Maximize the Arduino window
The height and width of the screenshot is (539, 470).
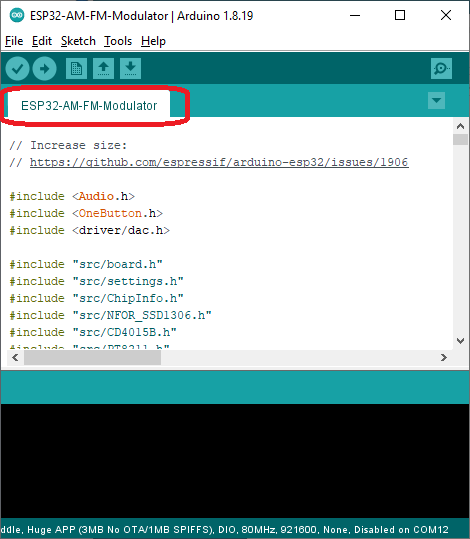(x=400, y=15)
